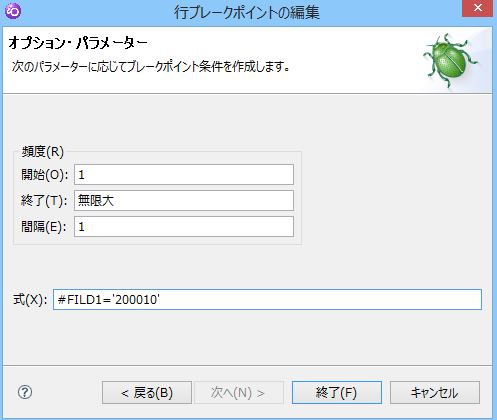The width and height of the screenshot is (497, 420).
Task: Cancel the dialog with キャンセル
Action: click(435, 393)
